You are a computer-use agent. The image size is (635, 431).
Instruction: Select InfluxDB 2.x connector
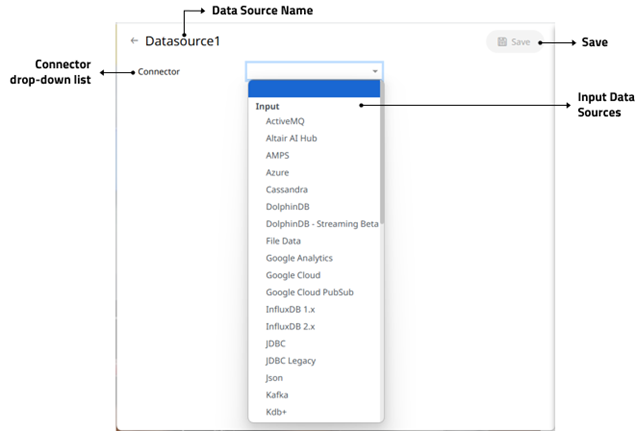tap(290, 326)
